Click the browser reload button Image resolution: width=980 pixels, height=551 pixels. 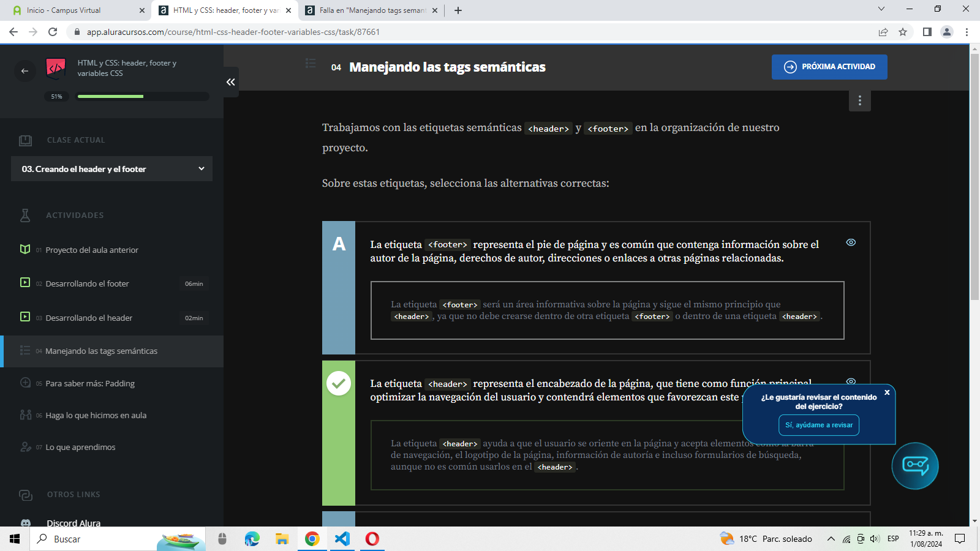[x=53, y=32]
